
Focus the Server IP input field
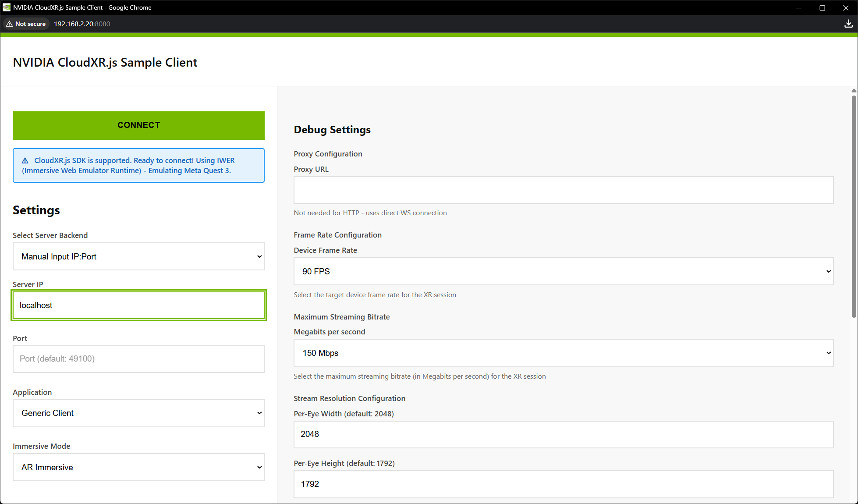pos(138,305)
